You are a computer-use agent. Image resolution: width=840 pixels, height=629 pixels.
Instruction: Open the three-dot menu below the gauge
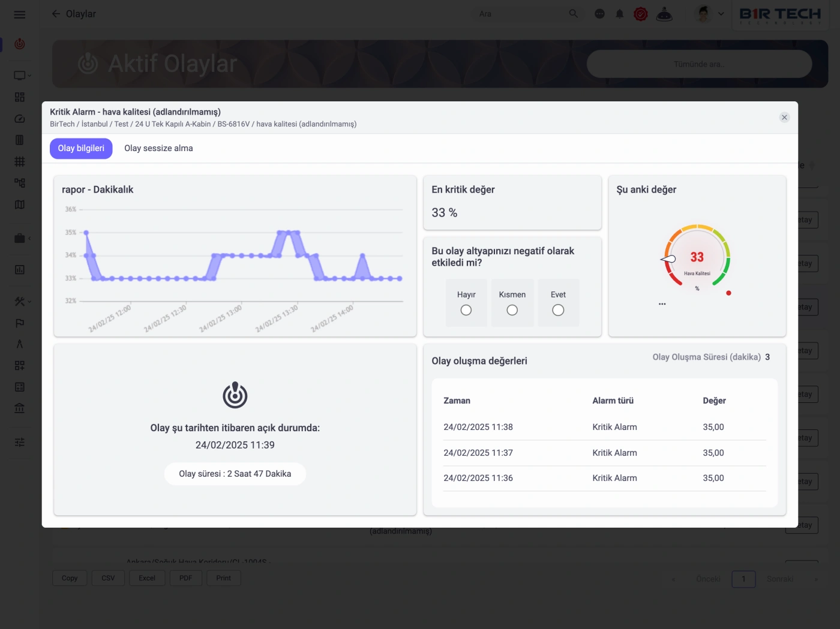662,304
